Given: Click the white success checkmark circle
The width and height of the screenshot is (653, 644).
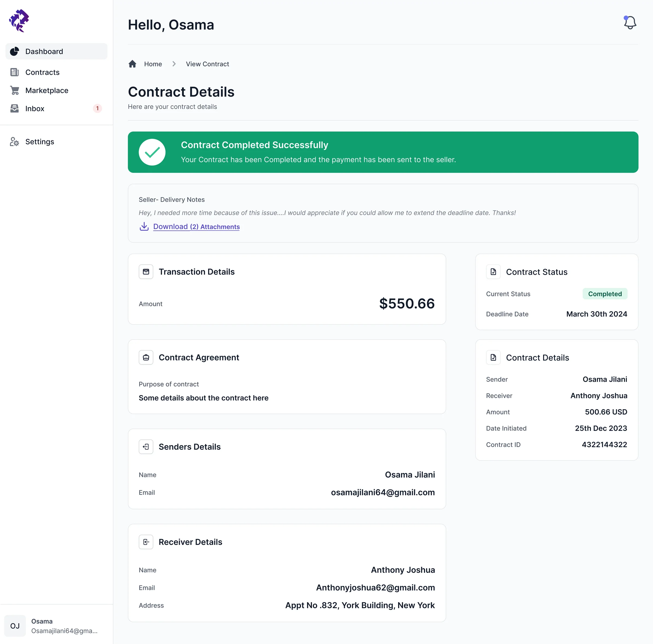Looking at the screenshot, I should click(152, 152).
